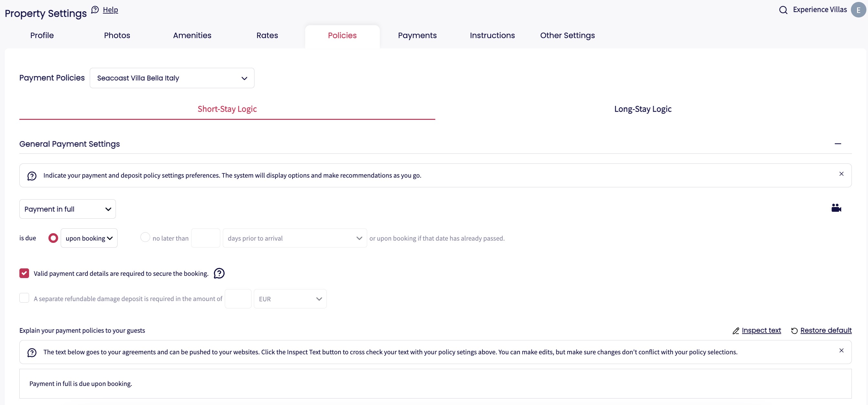Screen dimensions: 868x405
Task: Dismiss the payment settings info banner
Action: 841,174
